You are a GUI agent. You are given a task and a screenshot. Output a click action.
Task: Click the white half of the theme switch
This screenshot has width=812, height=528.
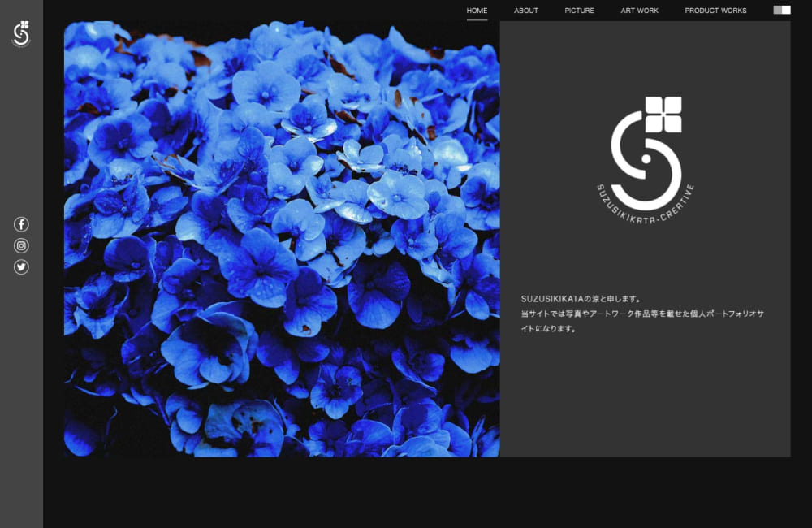point(786,10)
